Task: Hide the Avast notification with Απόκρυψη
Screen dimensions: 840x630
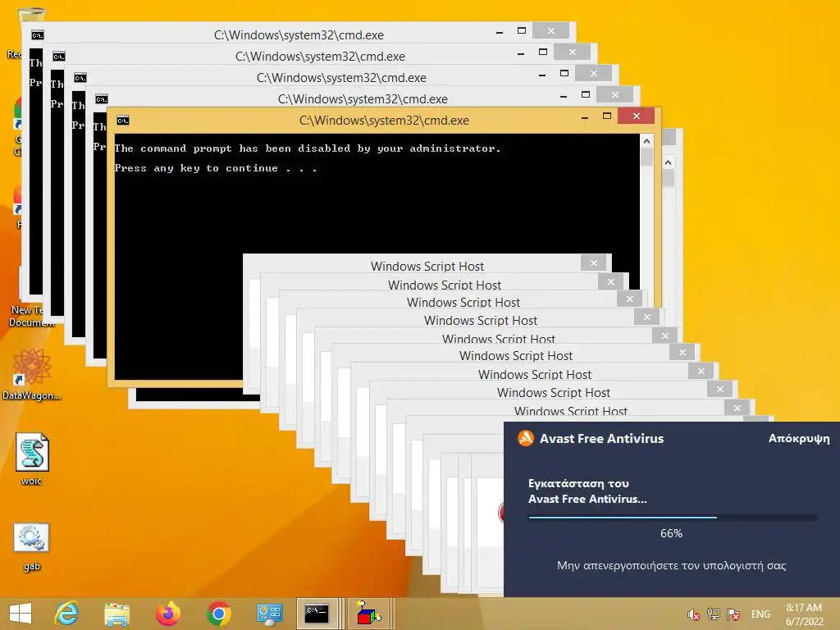Action: point(799,438)
